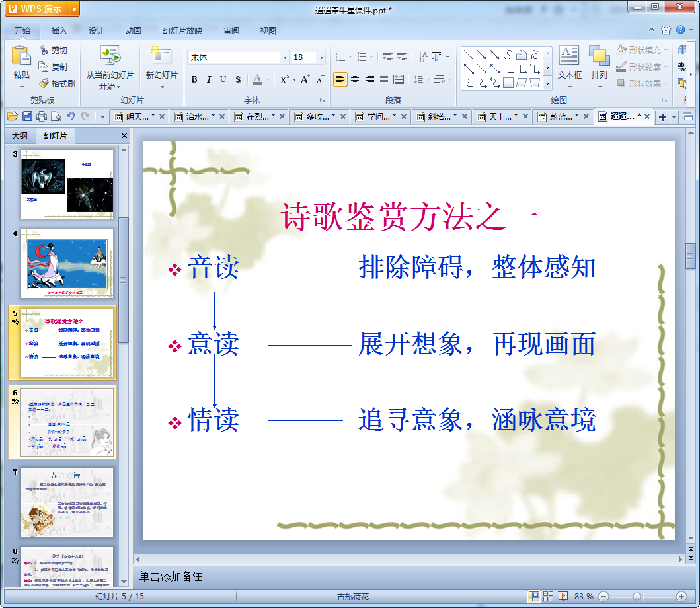Click the Save quick-access icon
Image resolution: width=700 pixels, height=608 pixels.
point(27,116)
